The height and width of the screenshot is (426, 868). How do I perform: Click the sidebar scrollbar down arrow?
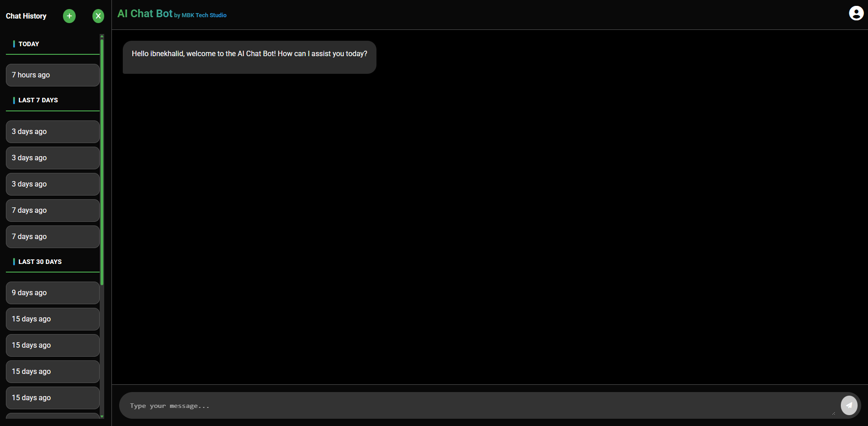[102, 416]
